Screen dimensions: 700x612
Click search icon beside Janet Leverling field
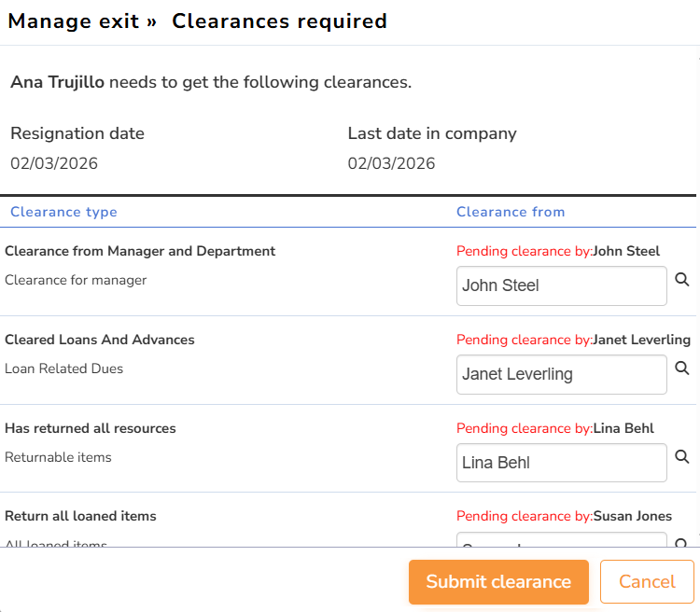682,368
